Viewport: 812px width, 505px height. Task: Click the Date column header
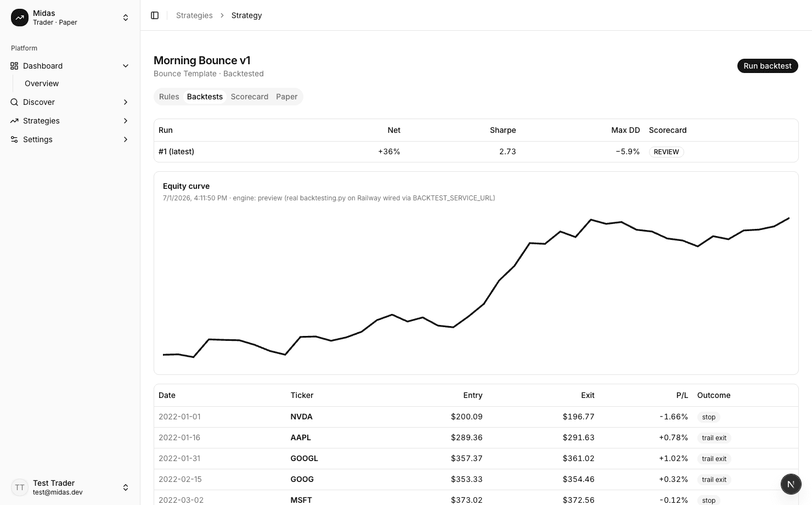click(x=167, y=395)
